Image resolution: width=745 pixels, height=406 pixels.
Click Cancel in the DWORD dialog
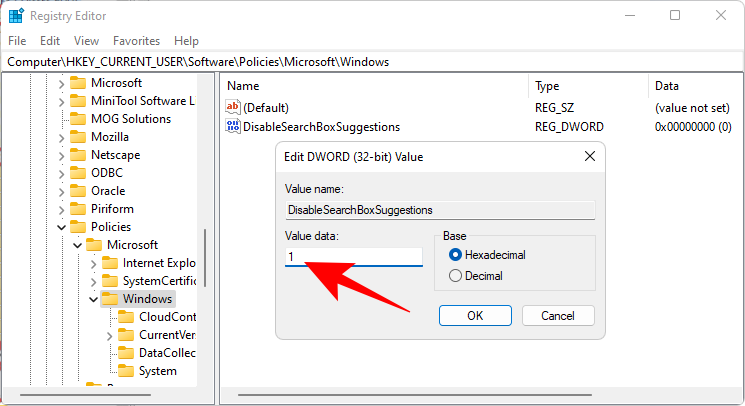coord(558,316)
